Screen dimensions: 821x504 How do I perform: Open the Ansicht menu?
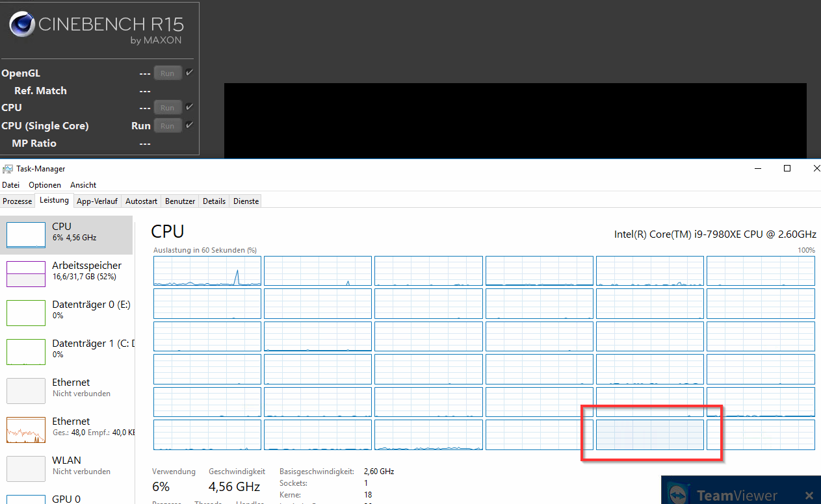coord(83,185)
